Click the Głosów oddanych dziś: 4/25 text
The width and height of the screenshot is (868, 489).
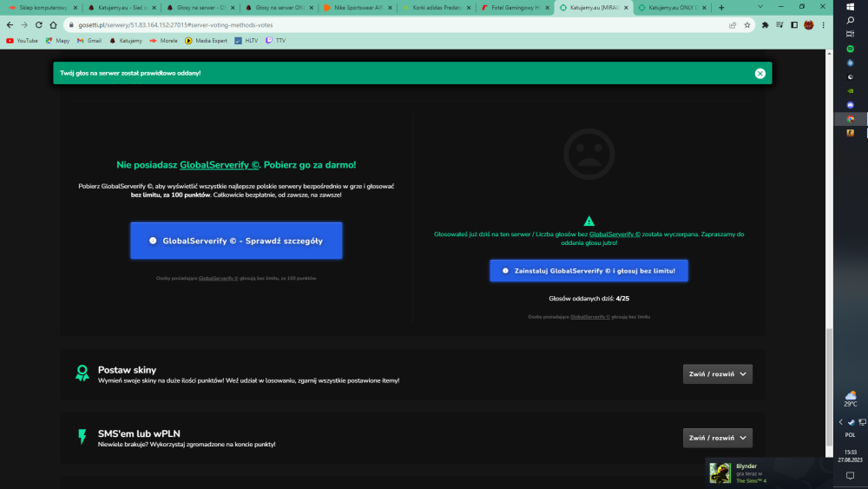(589, 299)
